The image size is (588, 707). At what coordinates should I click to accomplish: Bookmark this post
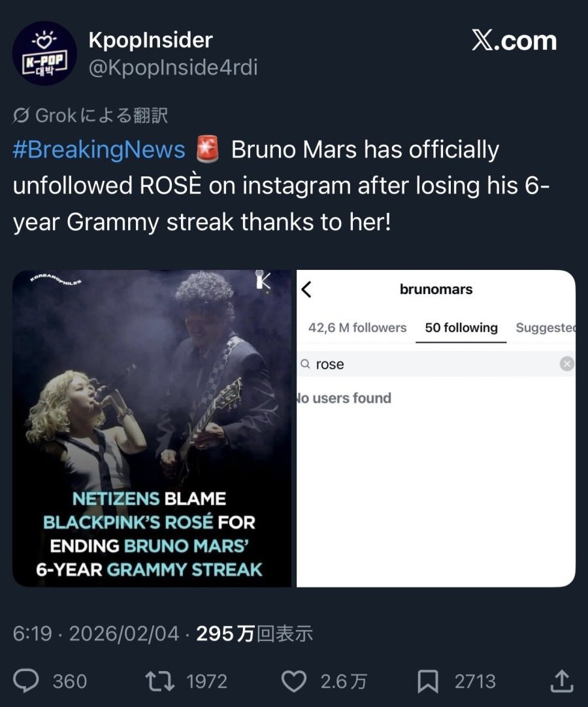point(427,682)
